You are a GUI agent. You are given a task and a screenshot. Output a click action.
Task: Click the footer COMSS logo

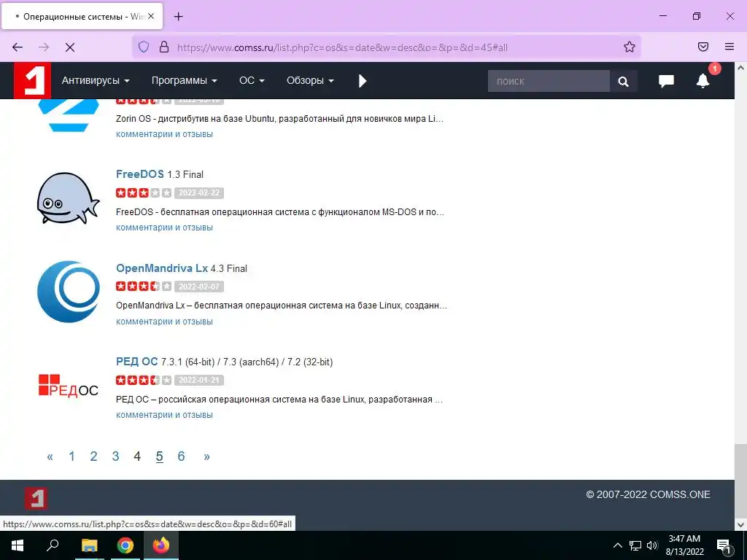pyautogui.click(x=36, y=498)
